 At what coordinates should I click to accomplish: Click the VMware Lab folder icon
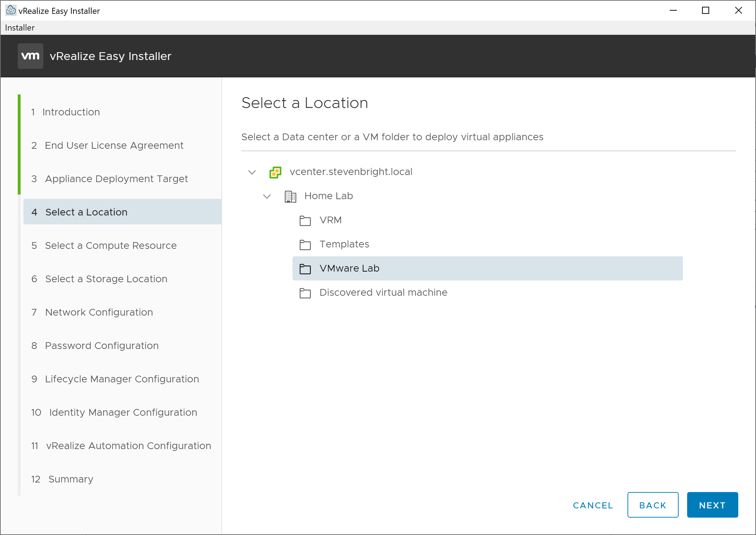coord(305,269)
